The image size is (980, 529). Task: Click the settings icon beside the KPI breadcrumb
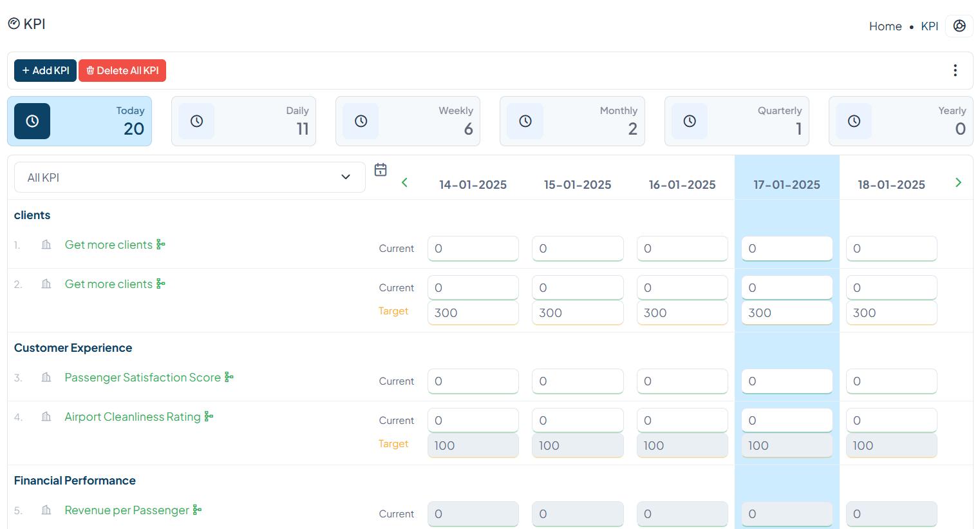click(959, 26)
